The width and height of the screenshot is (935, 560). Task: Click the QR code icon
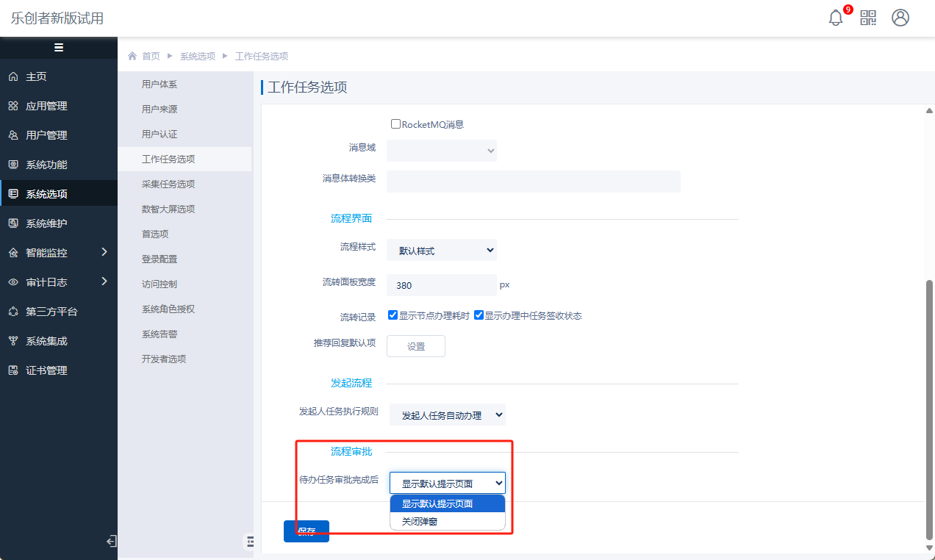(868, 18)
